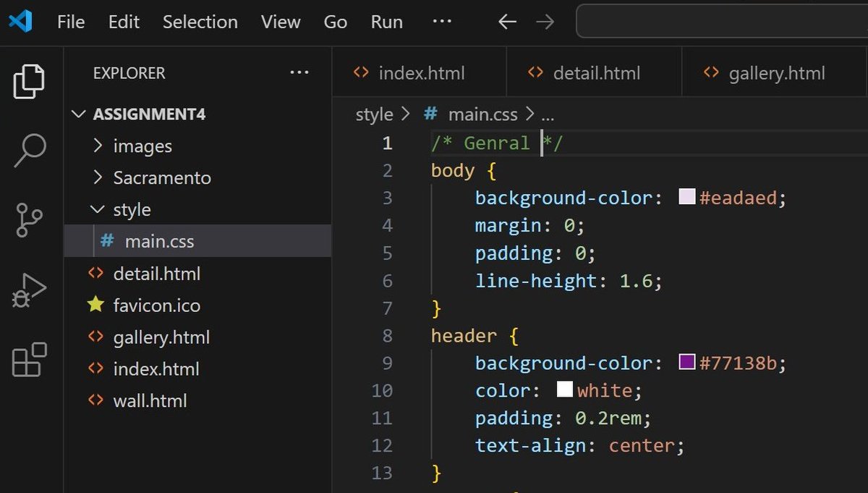Click the '/* Genral */' comment

[x=496, y=143]
